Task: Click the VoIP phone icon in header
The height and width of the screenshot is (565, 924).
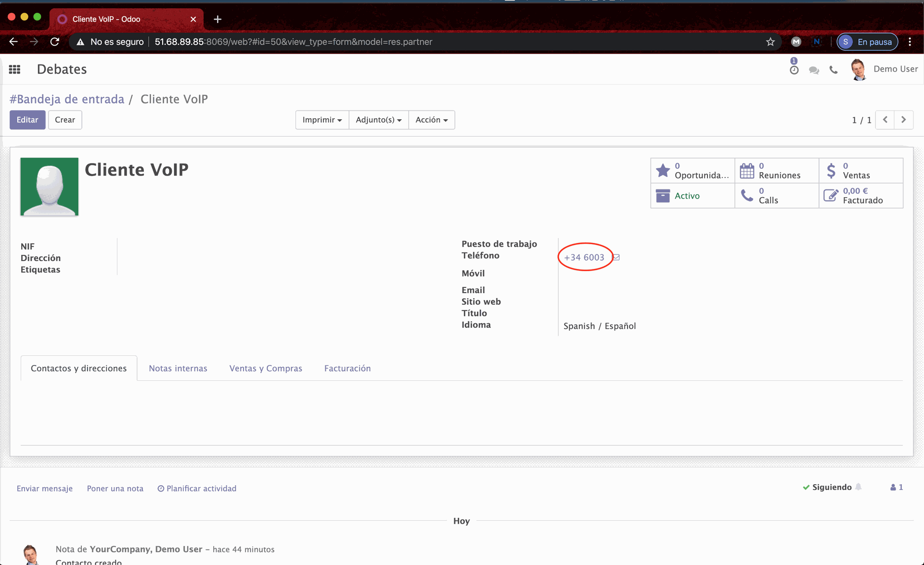Action: (834, 70)
